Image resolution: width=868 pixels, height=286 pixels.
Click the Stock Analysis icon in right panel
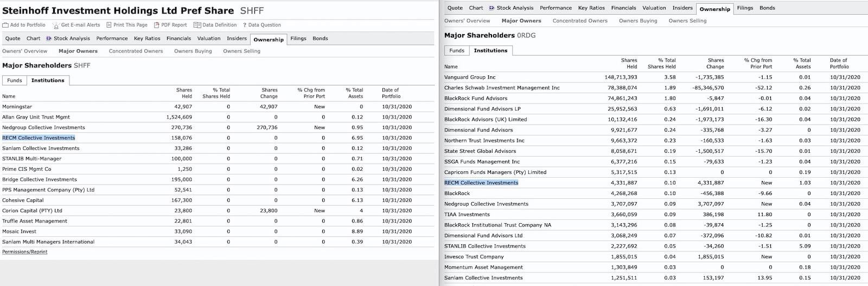pyautogui.click(x=492, y=8)
